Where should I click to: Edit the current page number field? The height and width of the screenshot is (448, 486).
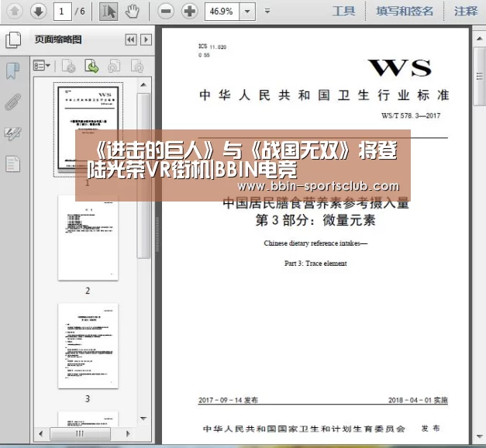point(62,12)
